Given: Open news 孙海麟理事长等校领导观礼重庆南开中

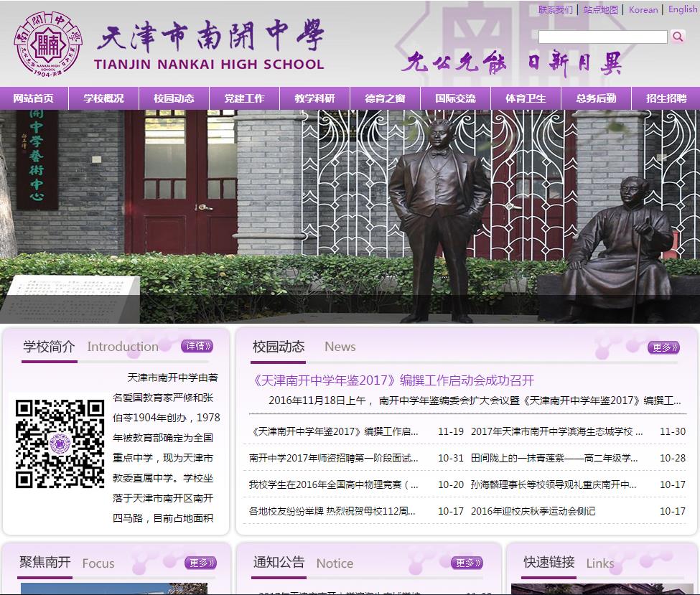Looking at the screenshot, I should (554, 484).
